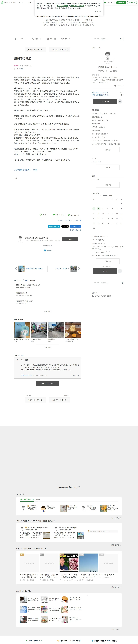Viewport: 138px width, 644px height.
Task: Click the profile No Image avatar
Action: click(x=108, y=57)
